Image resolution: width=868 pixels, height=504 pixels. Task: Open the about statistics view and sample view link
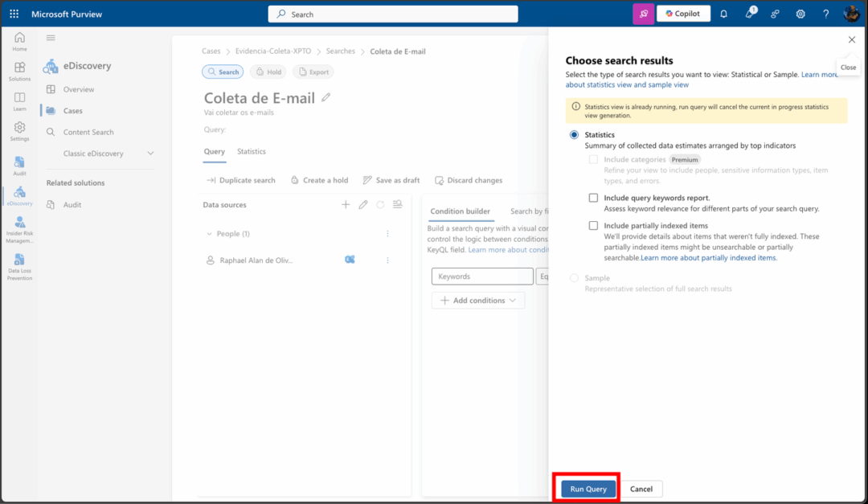[x=627, y=84]
